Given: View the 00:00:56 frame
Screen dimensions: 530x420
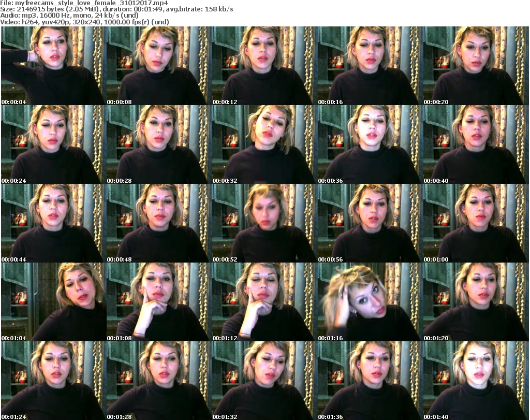Looking at the screenshot, I should coord(370,223).
